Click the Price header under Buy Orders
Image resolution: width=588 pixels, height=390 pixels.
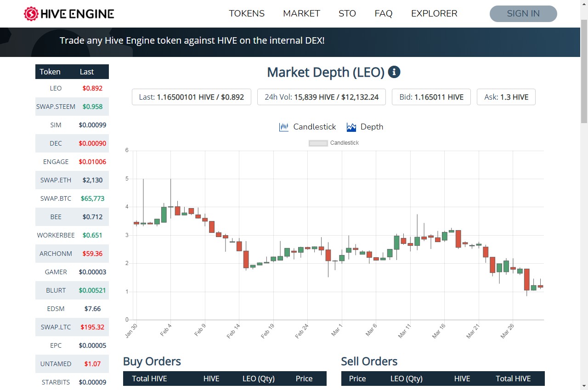coord(304,379)
